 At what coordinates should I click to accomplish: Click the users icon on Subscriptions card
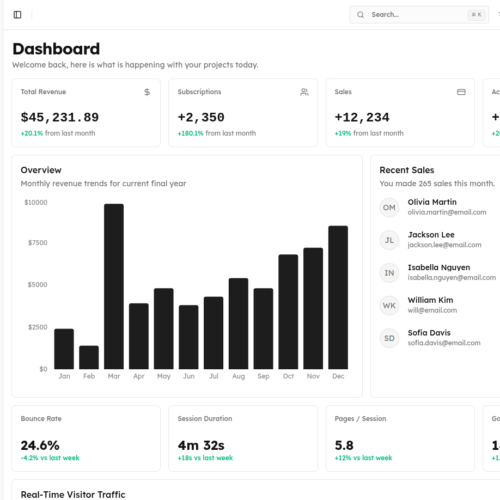pos(304,92)
